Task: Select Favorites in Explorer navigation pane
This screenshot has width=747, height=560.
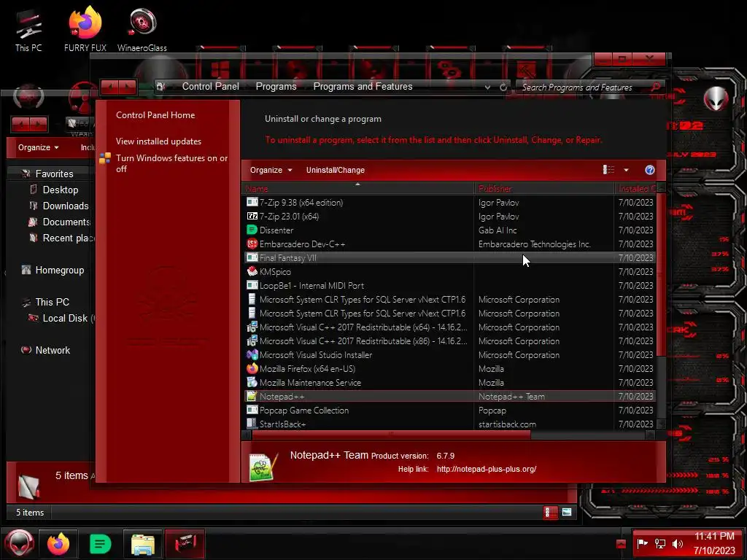Action: point(54,174)
